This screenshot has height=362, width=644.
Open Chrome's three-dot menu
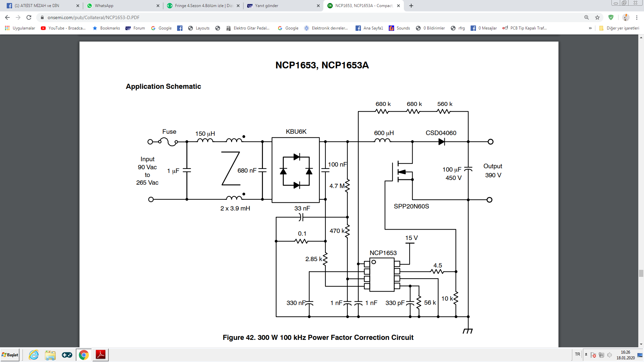637,17
